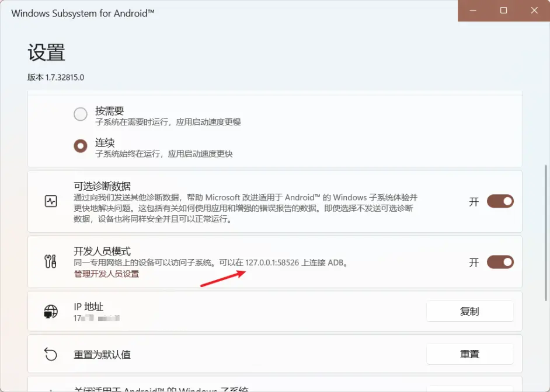Click the vertical scrollbar thumb

pyautogui.click(x=545, y=233)
